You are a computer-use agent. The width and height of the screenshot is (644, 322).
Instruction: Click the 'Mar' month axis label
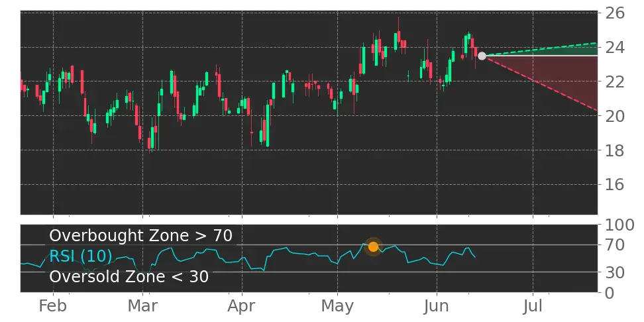coord(142,306)
